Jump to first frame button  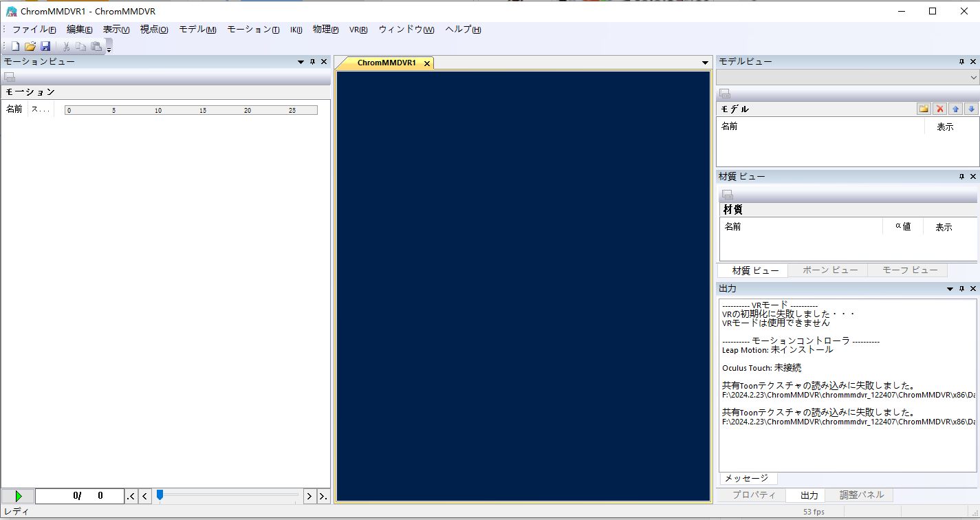[x=131, y=496]
